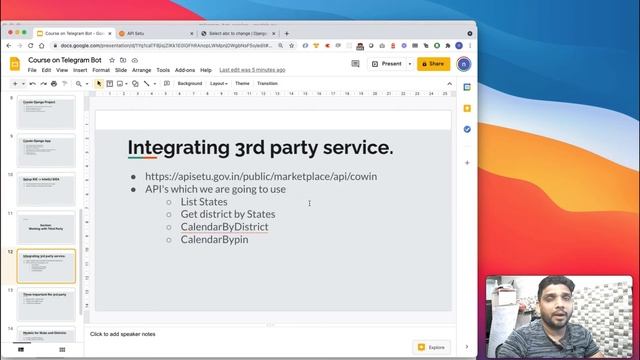
Task: Click the Present button
Action: click(x=387, y=64)
